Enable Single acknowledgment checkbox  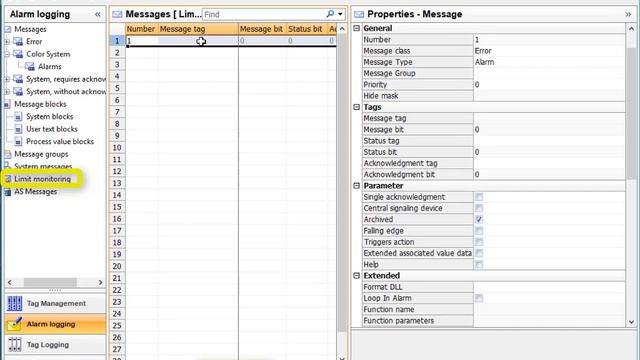click(479, 197)
